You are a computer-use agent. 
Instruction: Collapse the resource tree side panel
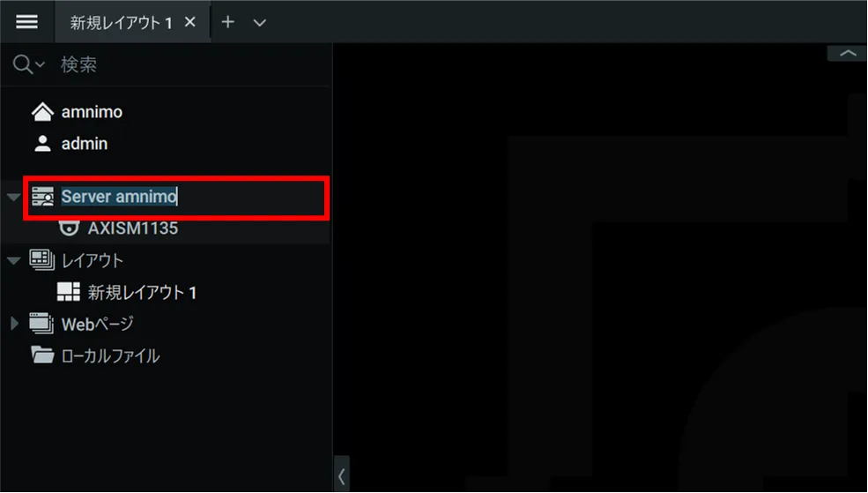[x=342, y=475]
